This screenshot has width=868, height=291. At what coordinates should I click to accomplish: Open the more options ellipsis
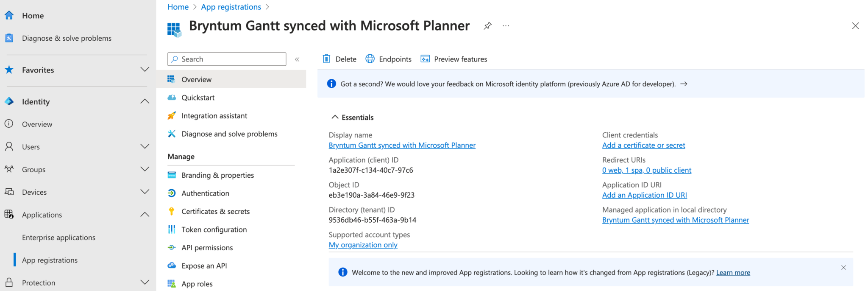coord(506,26)
